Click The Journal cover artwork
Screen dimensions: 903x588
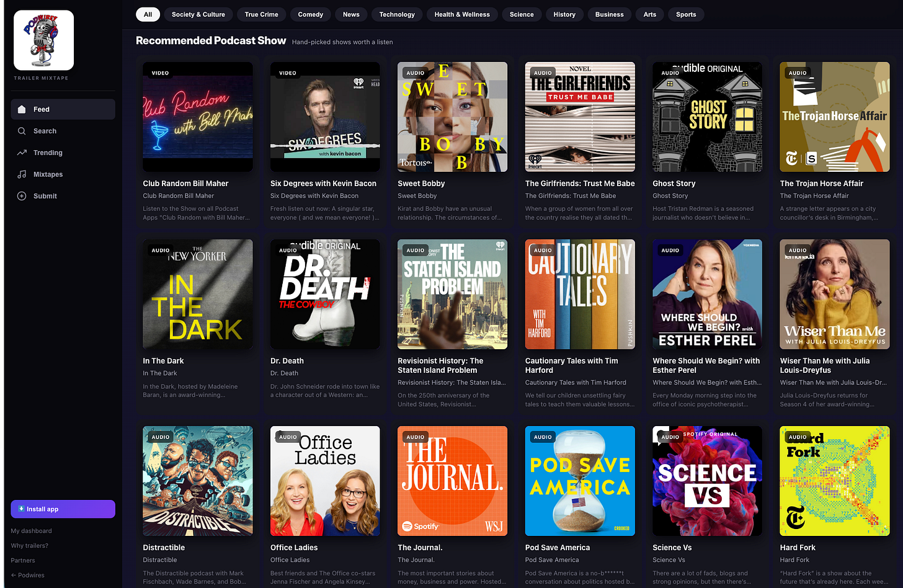click(453, 481)
